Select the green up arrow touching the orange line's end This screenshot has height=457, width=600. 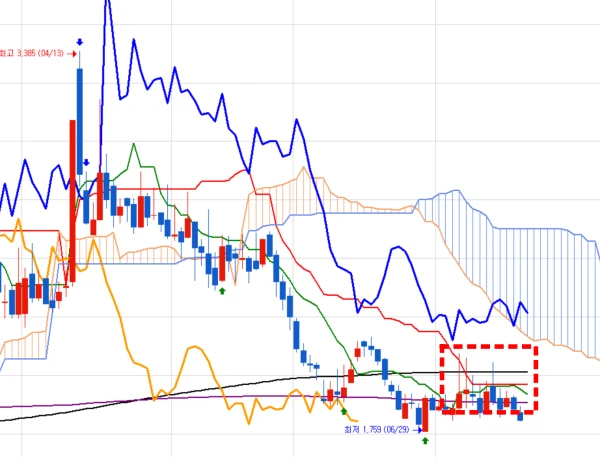pyautogui.click(x=344, y=411)
